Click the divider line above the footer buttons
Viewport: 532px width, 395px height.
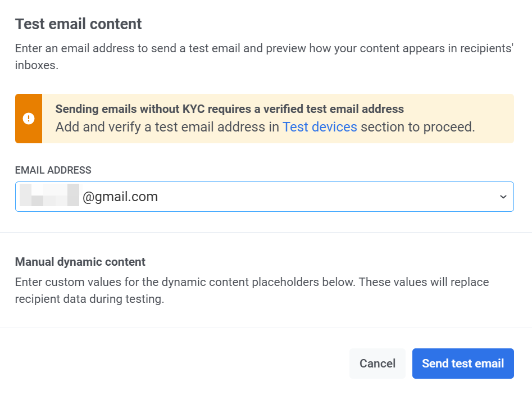click(266, 328)
